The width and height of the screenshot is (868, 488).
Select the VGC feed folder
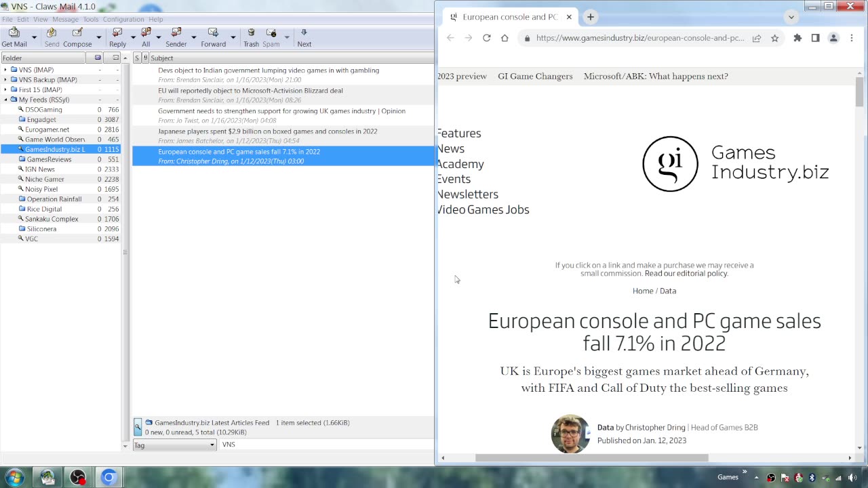coord(31,239)
